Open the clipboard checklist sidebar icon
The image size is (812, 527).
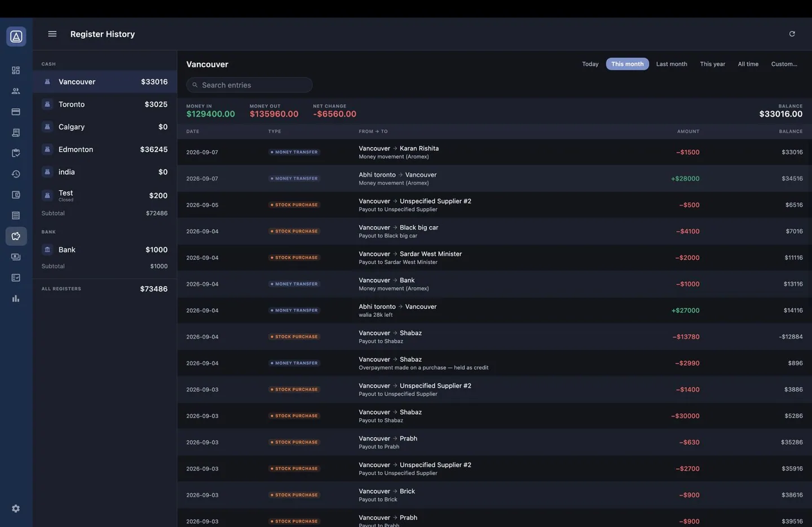(x=16, y=153)
